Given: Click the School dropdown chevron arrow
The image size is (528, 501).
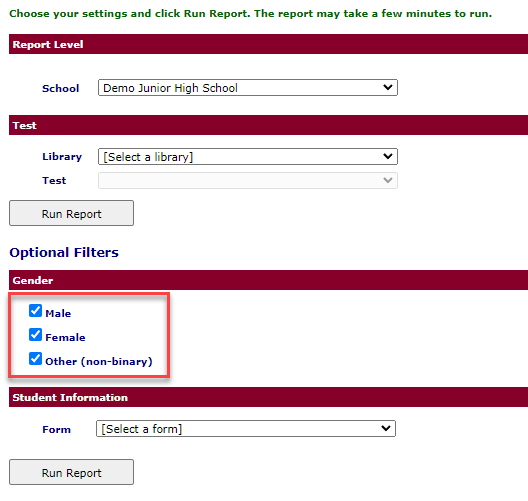Looking at the screenshot, I should click(x=388, y=87).
